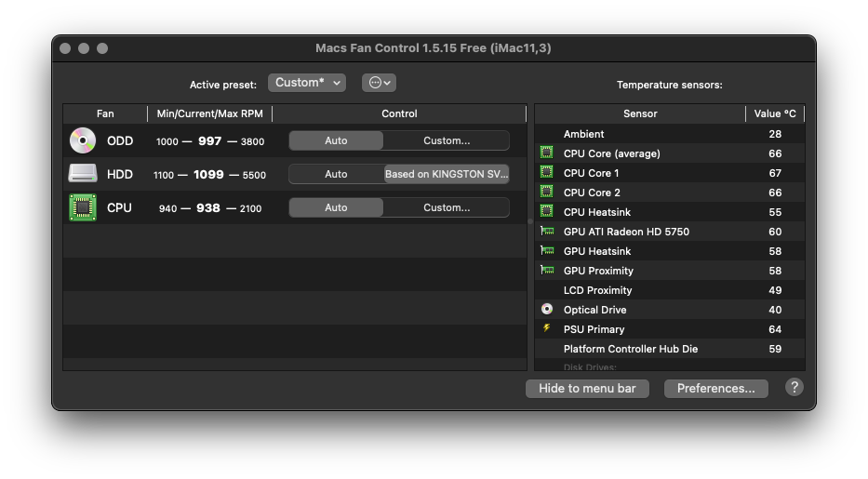The width and height of the screenshot is (868, 479).
Task: Select the CPU Core 2 sensor label
Action: 592,193
